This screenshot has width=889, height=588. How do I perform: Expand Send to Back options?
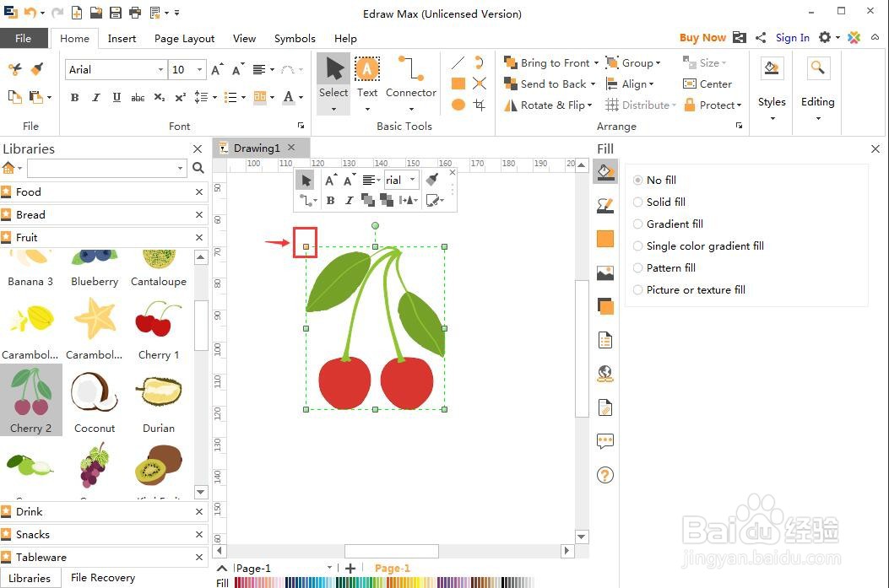click(x=593, y=84)
